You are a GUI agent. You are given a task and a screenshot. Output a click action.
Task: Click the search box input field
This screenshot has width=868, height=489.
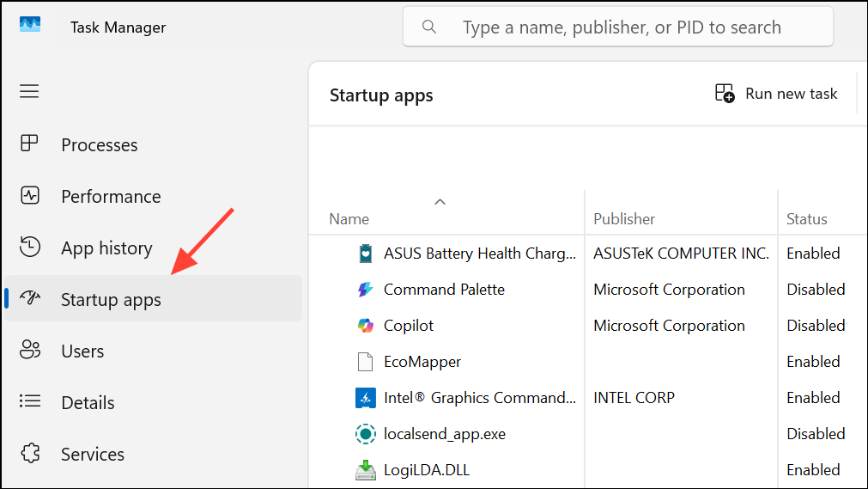click(622, 28)
